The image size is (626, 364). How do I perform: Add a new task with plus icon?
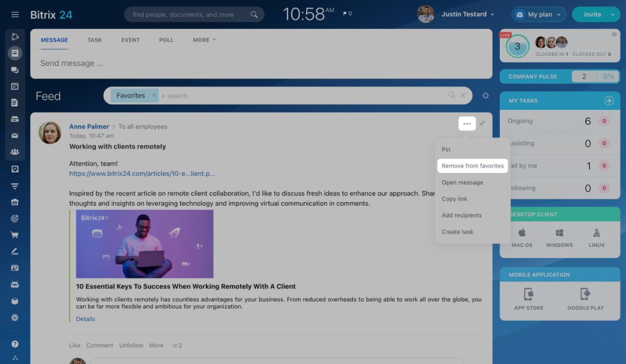tap(609, 101)
